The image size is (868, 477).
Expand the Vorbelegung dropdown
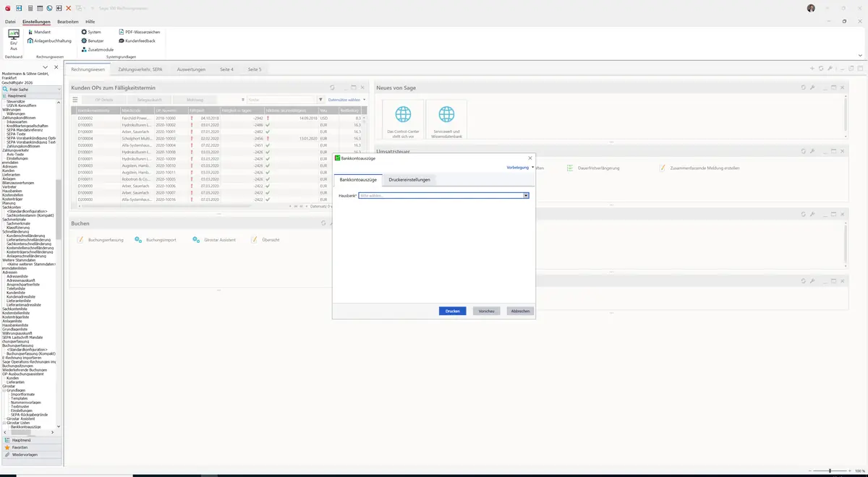point(521,167)
